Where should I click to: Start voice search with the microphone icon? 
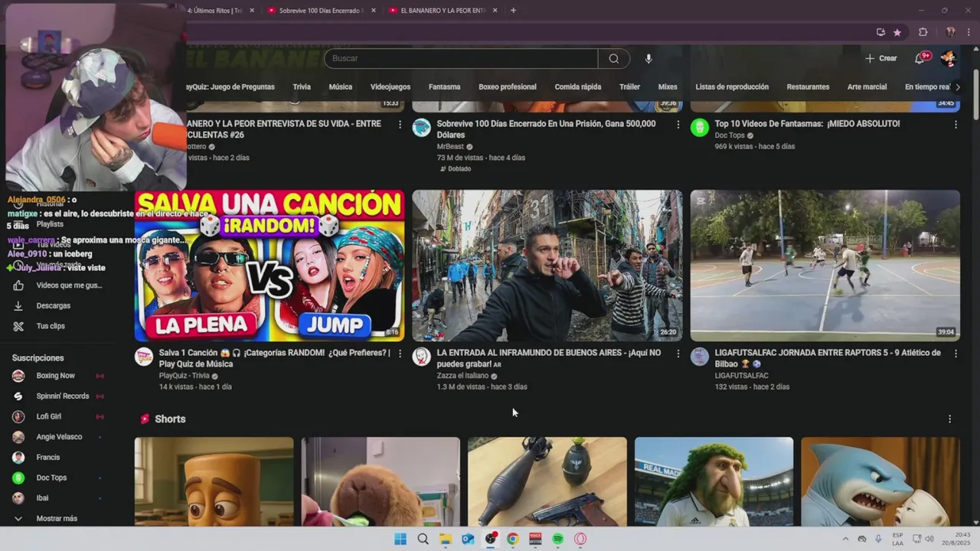click(648, 58)
